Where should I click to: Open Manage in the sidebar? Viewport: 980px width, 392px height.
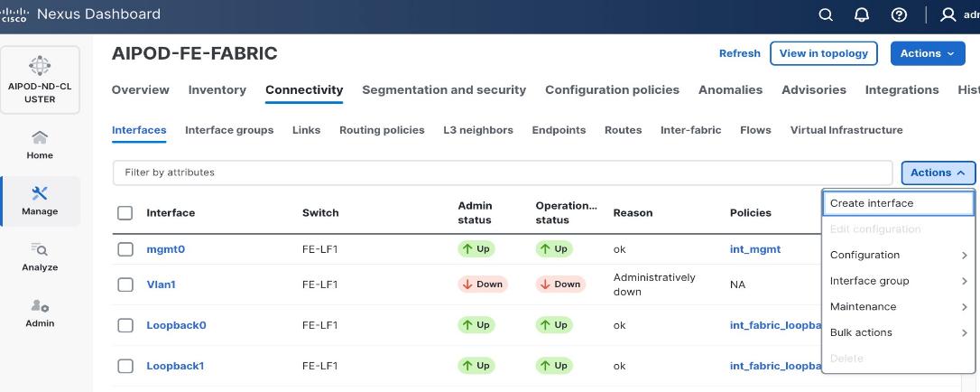[x=40, y=201]
